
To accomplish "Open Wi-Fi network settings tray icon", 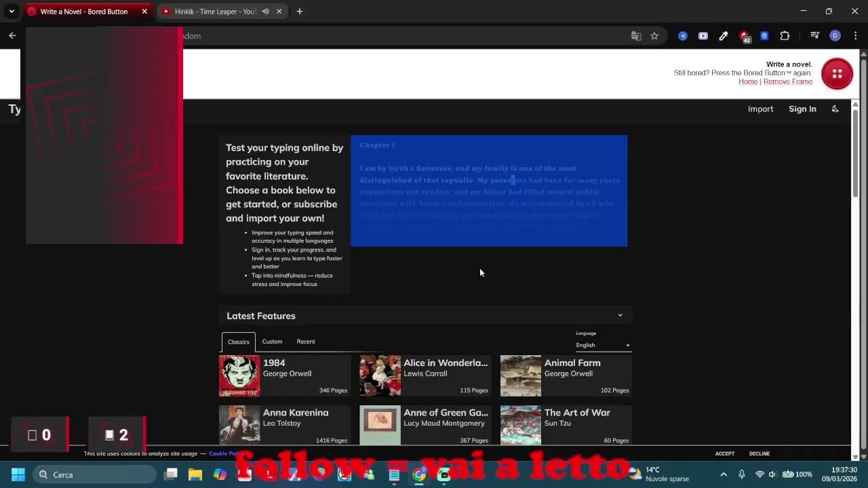I will (x=759, y=474).
